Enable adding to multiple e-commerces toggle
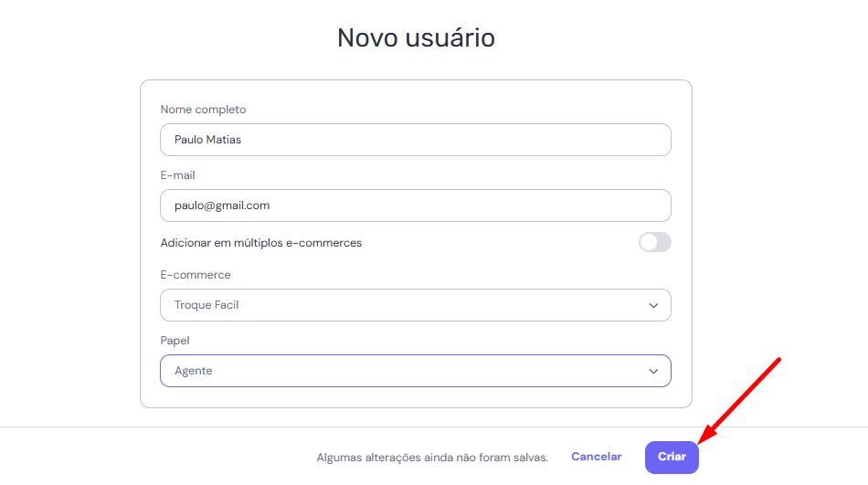The image size is (868, 485). coord(654,242)
